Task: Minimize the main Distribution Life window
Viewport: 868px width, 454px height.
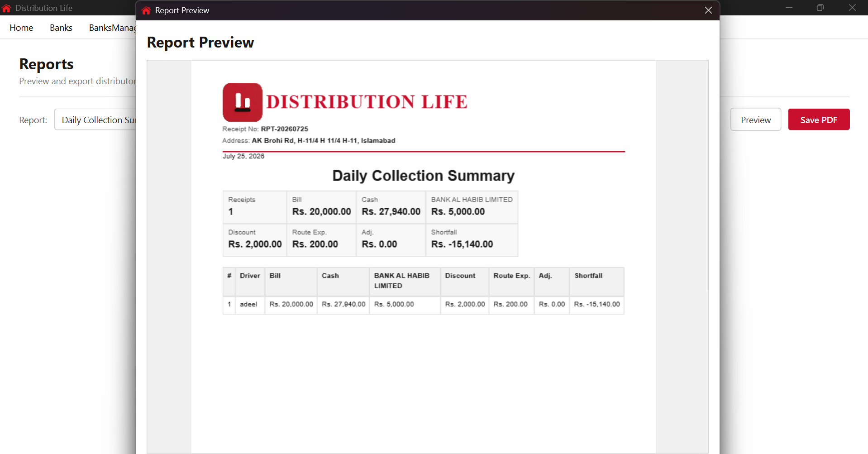Action: tap(789, 8)
